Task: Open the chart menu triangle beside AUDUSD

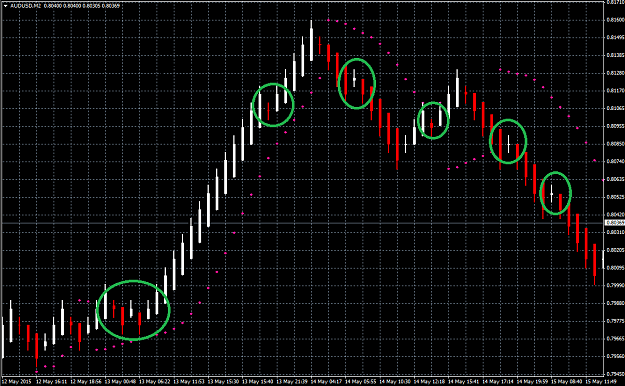Action: click(x=5, y=6)
